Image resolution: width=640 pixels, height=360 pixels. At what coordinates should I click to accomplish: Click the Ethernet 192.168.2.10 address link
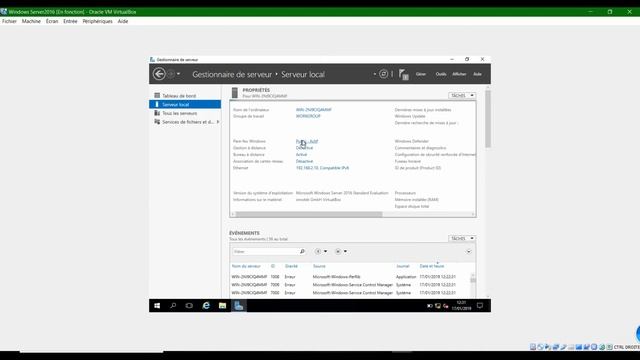click(x=322, y=168)
